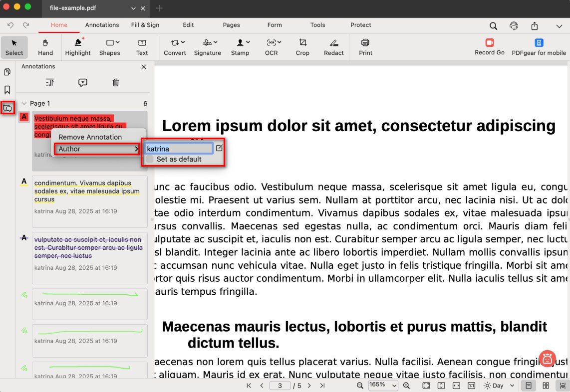570x392 pixels.
Task: Click the sort annotations icon
Action: tap(49, 83)
